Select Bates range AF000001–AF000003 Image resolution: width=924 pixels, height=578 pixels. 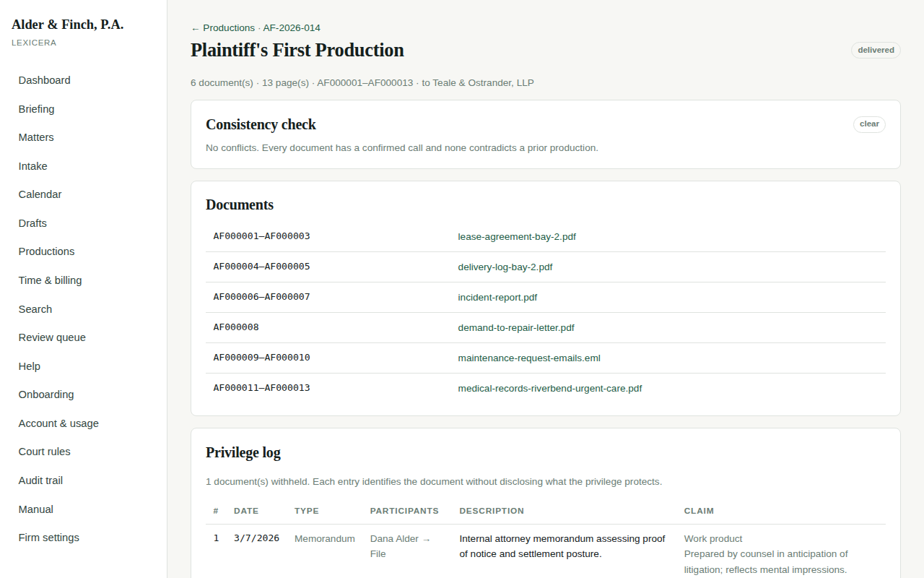(261, 236)
